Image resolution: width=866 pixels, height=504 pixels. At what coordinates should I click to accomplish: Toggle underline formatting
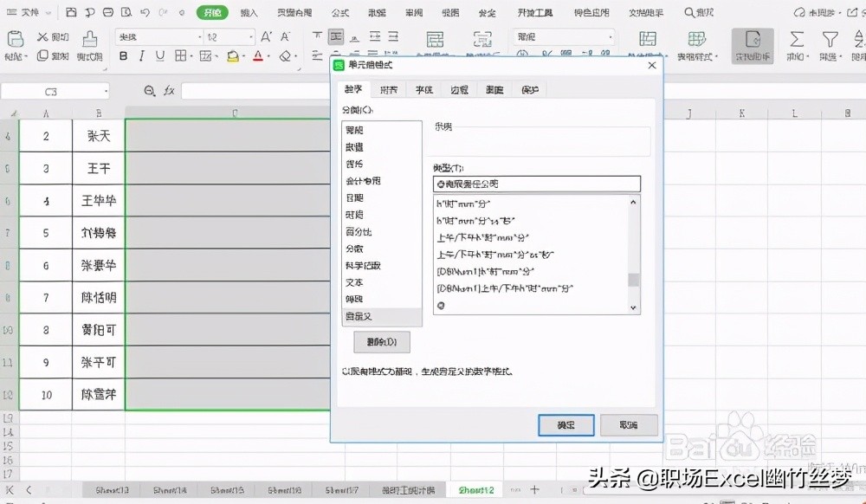click(x=161, y=55)
